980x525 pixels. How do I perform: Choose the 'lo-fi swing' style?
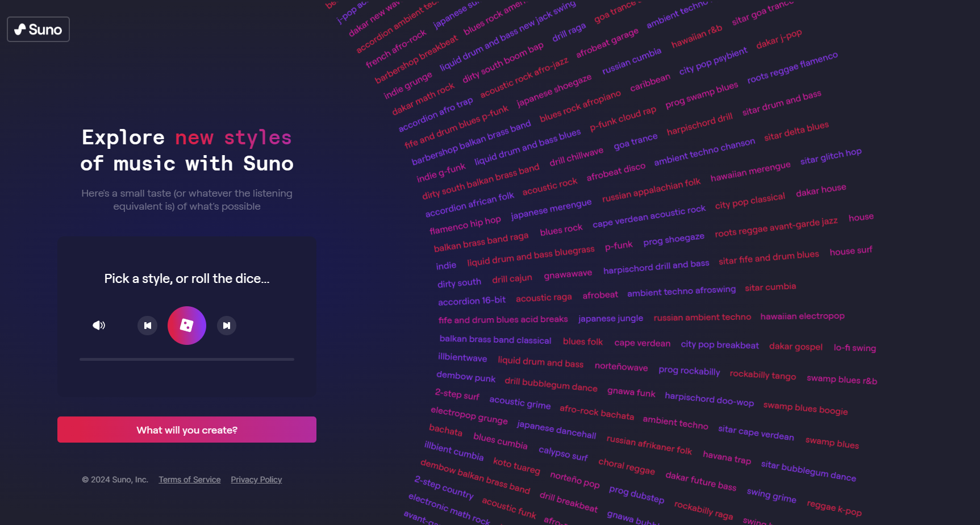click(854, 348)
